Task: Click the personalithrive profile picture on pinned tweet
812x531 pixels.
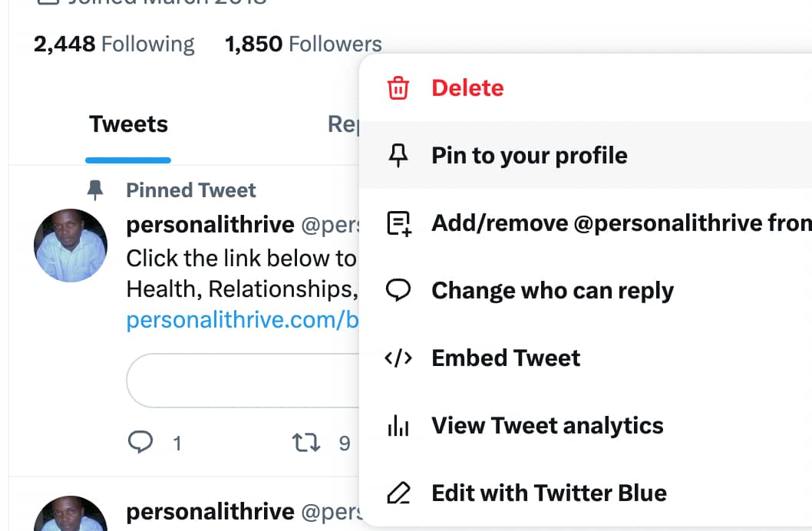Action: pos(71,246)
